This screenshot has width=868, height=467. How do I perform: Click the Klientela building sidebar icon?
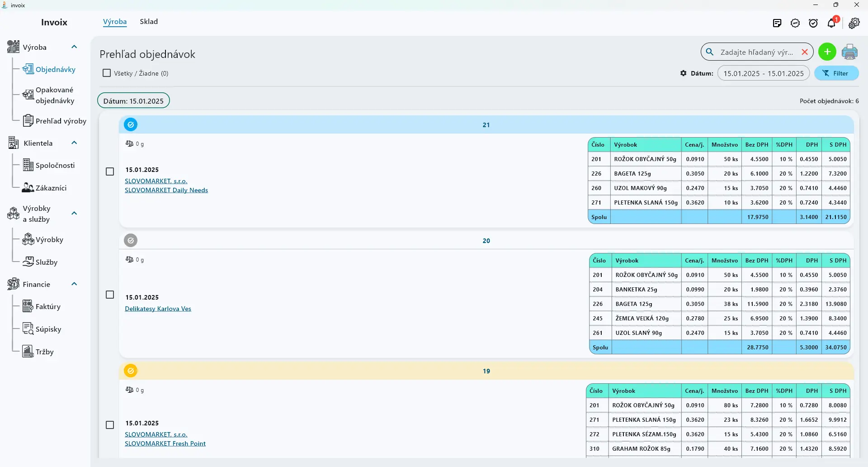14,143
